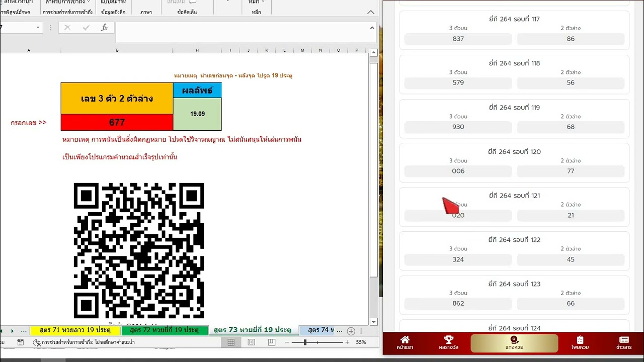Select column B header
Viewport: 644px width, 362px height.
(x=117, y=50)
